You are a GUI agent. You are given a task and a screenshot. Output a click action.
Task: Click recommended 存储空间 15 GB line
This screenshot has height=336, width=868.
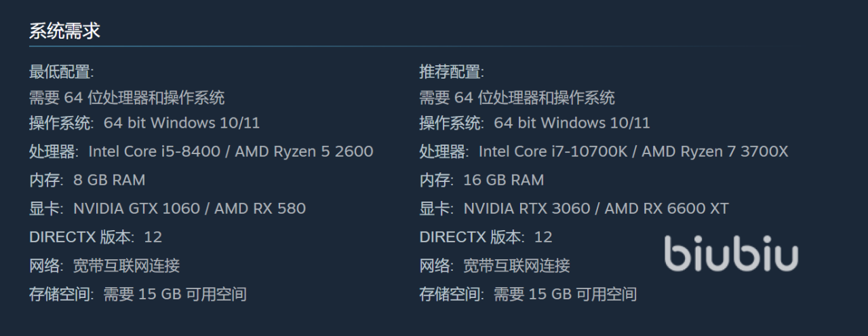(x=528, y=294)
